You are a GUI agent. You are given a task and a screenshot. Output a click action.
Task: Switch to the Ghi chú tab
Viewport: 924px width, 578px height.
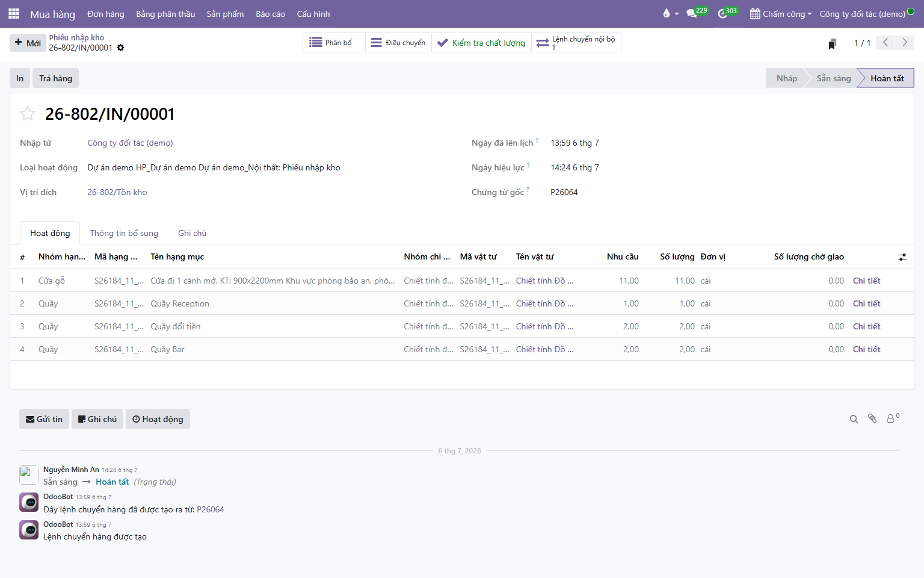[x=192, y=233]
